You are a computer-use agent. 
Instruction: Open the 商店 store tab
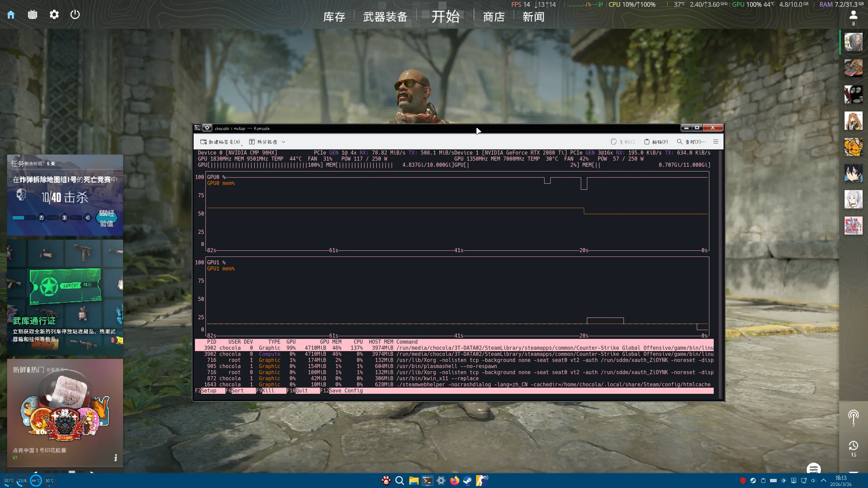pyautogui.click(x=494, y=17)
